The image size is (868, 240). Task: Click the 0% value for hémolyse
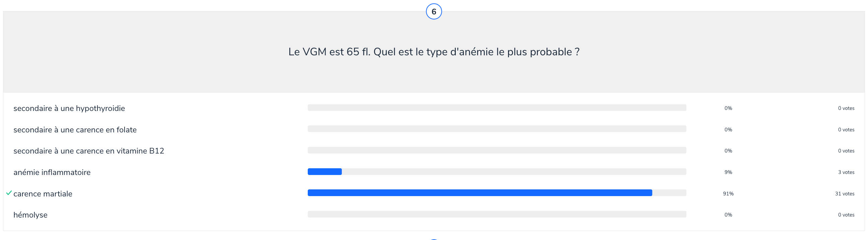728,215
